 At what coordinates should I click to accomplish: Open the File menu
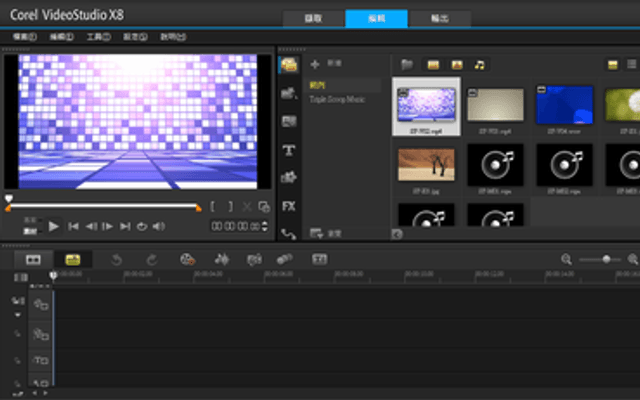pyautogui.click(x=25, y=37)
